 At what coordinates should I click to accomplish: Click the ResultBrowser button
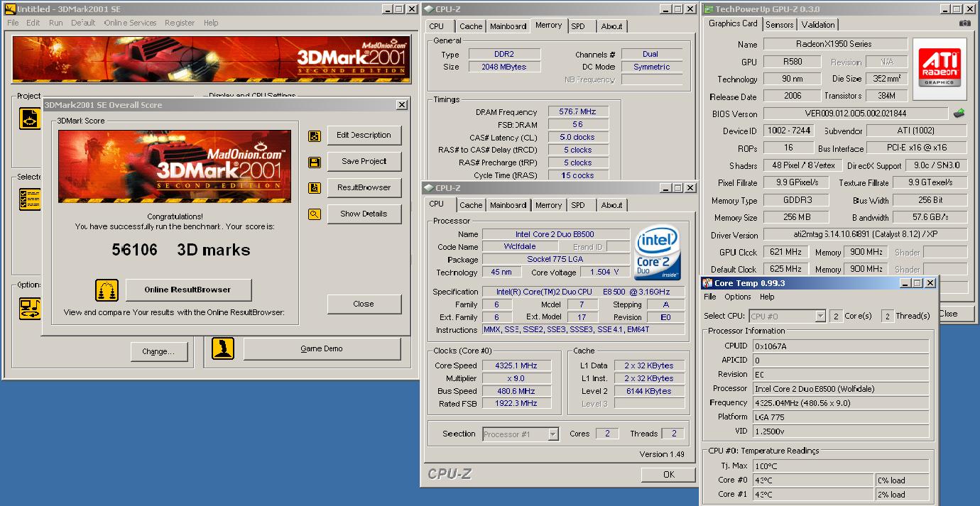pyautogui.click(x=364, y=188)
